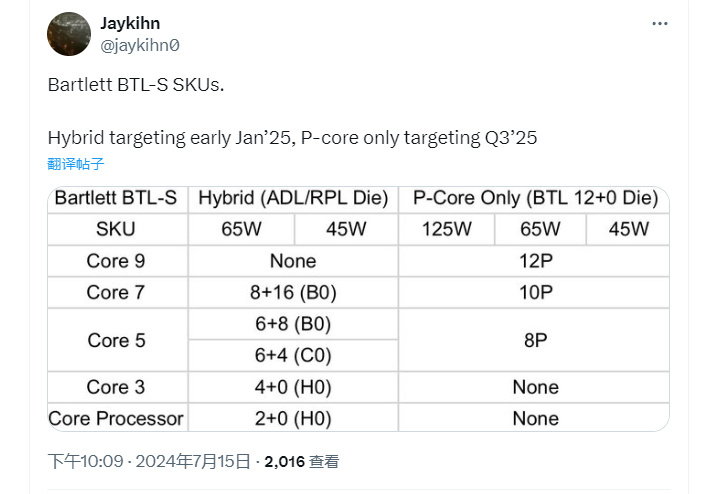Click the 翻译帖子 translate post link
Image resolution: width=709 pixels, height=494 pixels.
(75, 164)
